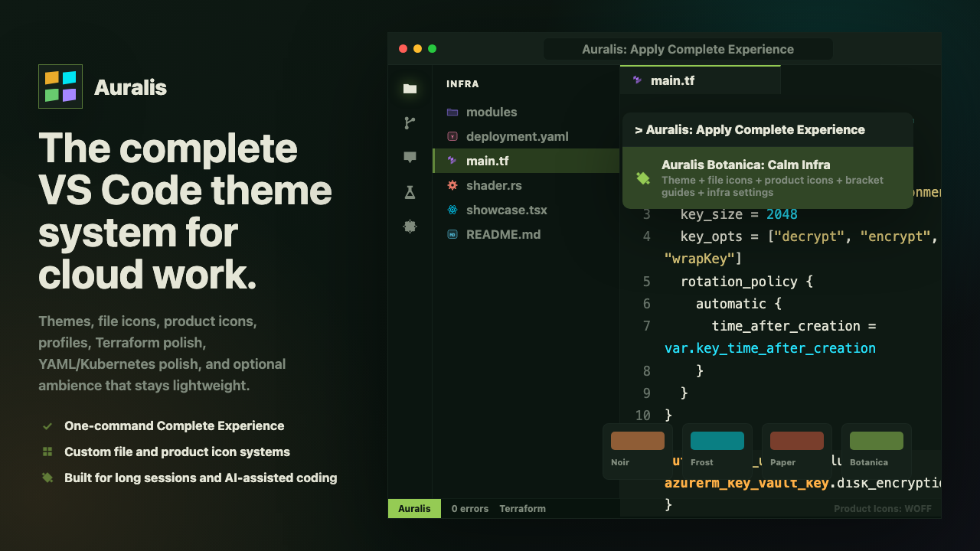This screenshot has width=980, height=551.
Task: Switch to the main.tf editor tab
Action: point(700,80)
